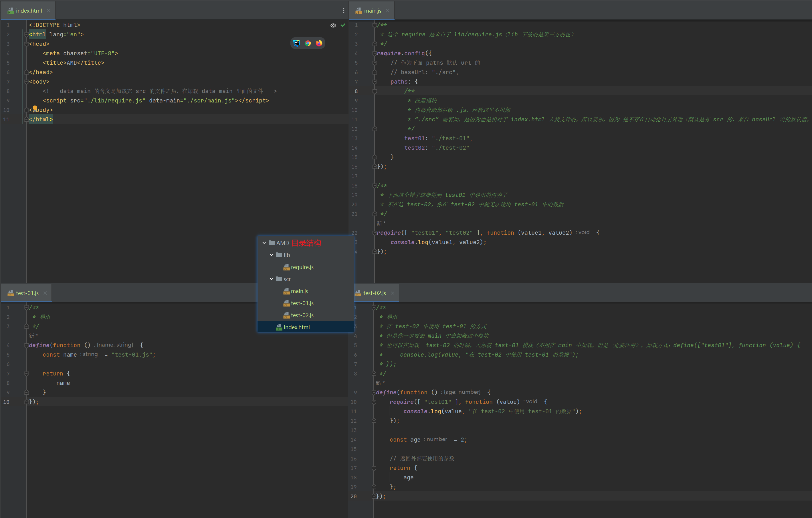Click the yellow lightbulb intention icon
The width and height of the screenshot is (812, 518).
[x=35, y=108]
